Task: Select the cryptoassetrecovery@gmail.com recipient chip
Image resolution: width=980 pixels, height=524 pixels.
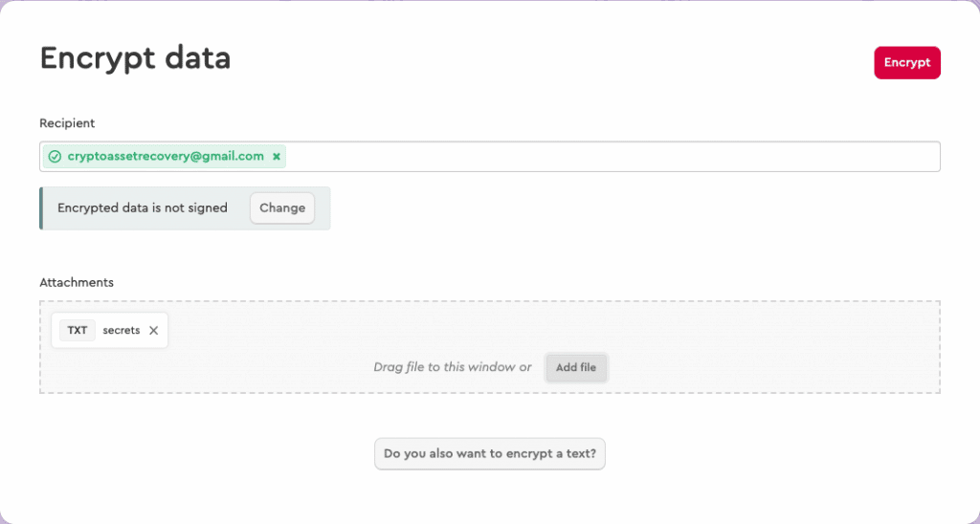Action: pyautogui.click(x=165, y=156)
